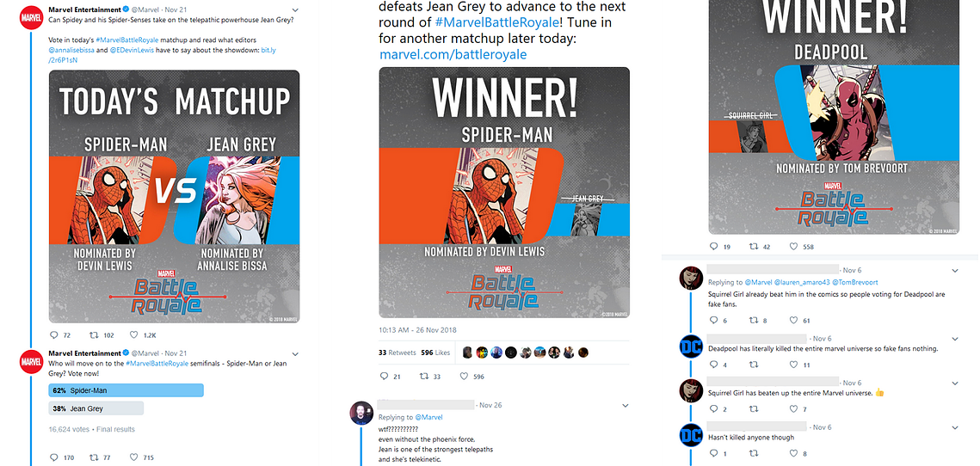Open the DC logo avatar on Deadpool reply

coord(691,346)
